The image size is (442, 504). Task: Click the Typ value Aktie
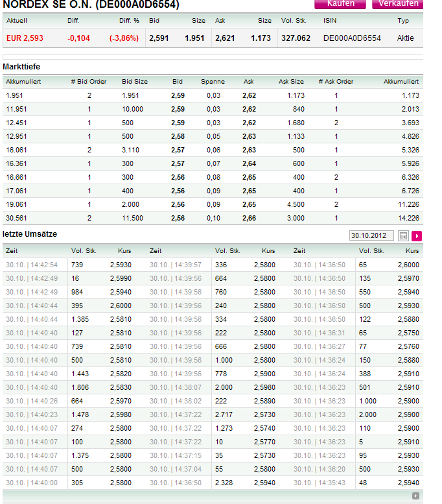[x=405, y=38]
